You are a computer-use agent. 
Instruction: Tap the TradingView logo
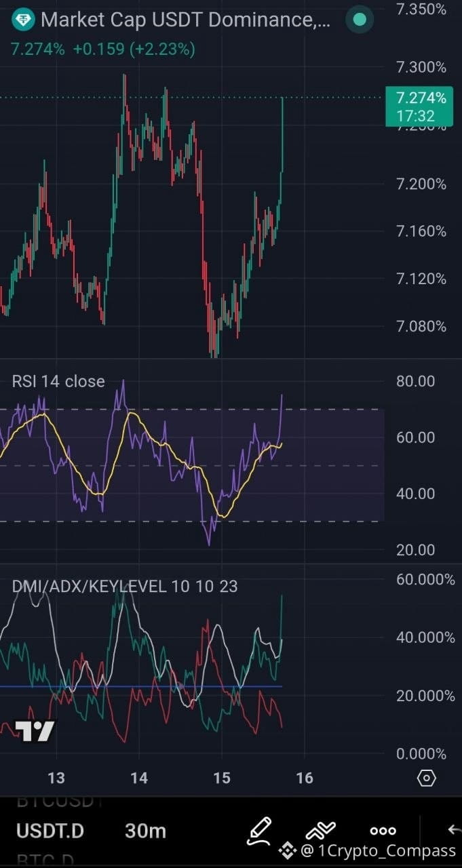[x=35, y=731]
